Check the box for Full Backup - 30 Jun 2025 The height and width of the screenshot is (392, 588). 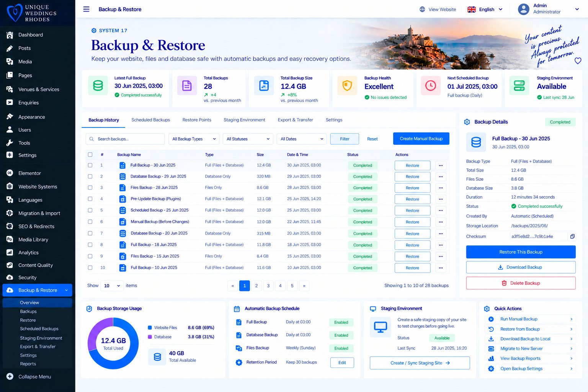pyautogui.click(x=90, y=165)
